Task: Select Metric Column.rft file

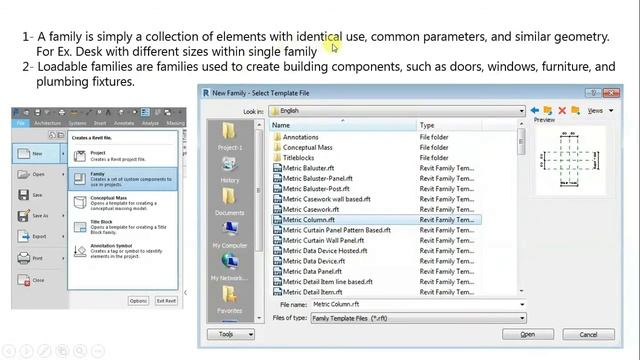Action: [376, 220]
